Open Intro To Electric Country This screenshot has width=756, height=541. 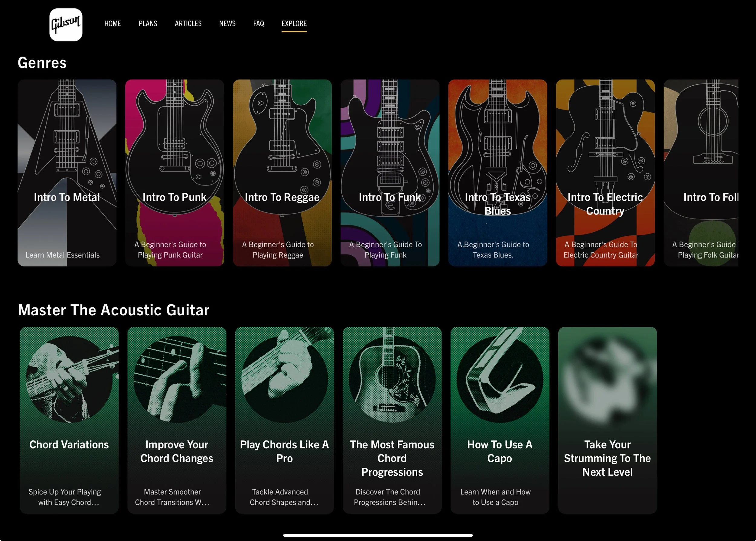605,172
